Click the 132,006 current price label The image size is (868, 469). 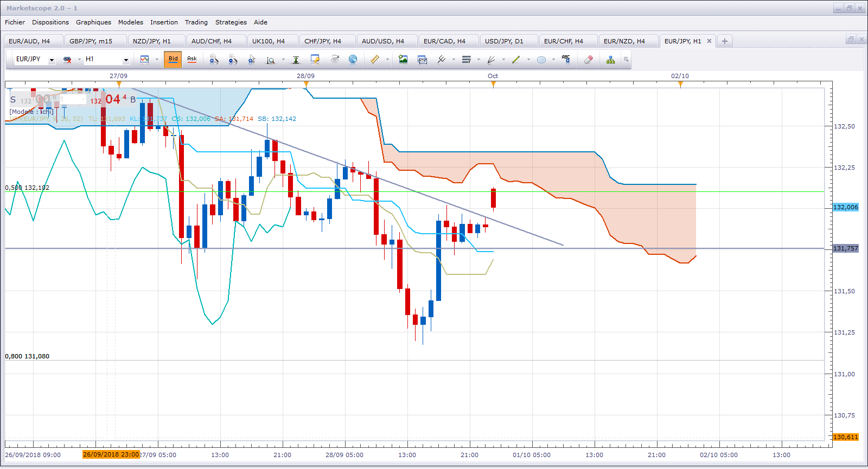tap(846, 207)
